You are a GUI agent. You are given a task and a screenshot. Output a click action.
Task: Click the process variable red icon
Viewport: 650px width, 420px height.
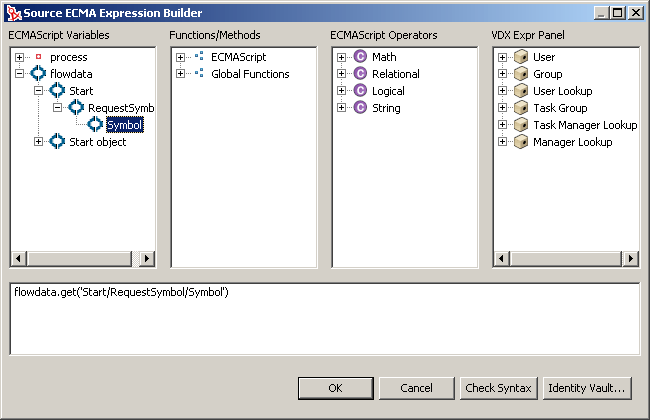click(39, 56)
